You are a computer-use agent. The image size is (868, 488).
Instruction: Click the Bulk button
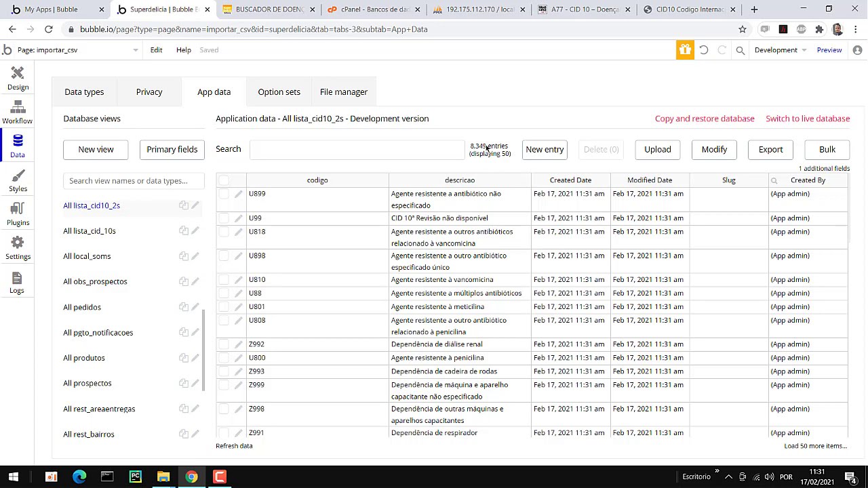827,150
